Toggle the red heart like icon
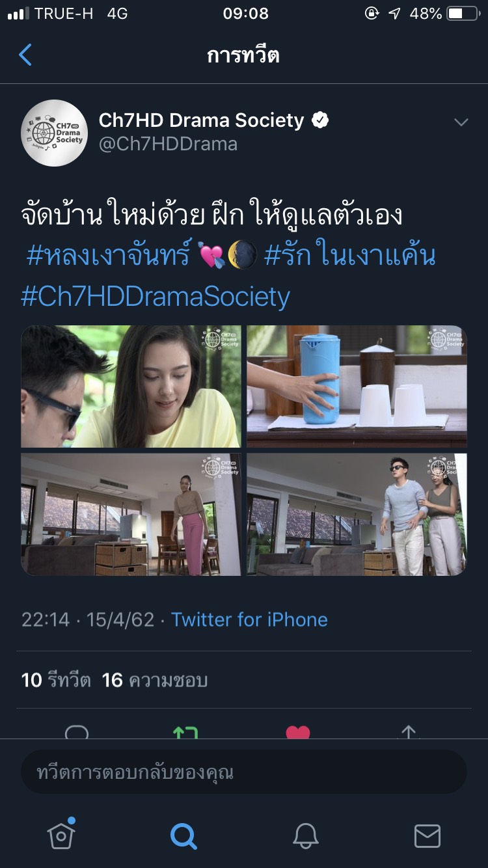Image resolution: width=488 pixels, height=868 pixels. click(298, 733)
